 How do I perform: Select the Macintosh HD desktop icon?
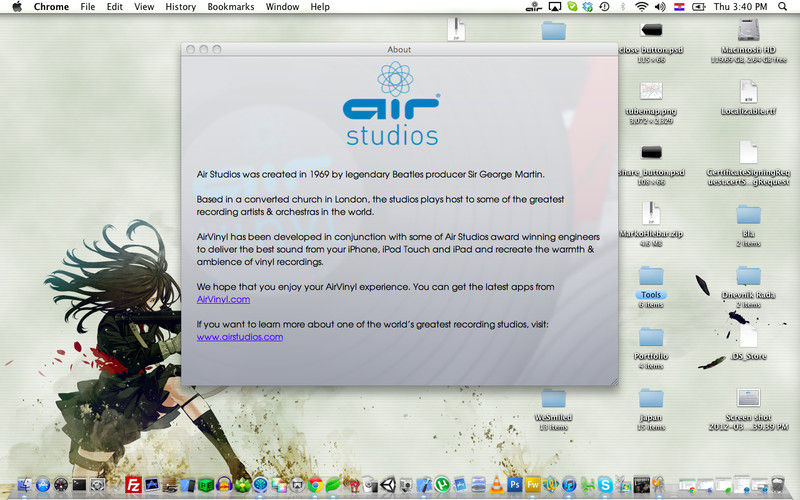[748, 31]
